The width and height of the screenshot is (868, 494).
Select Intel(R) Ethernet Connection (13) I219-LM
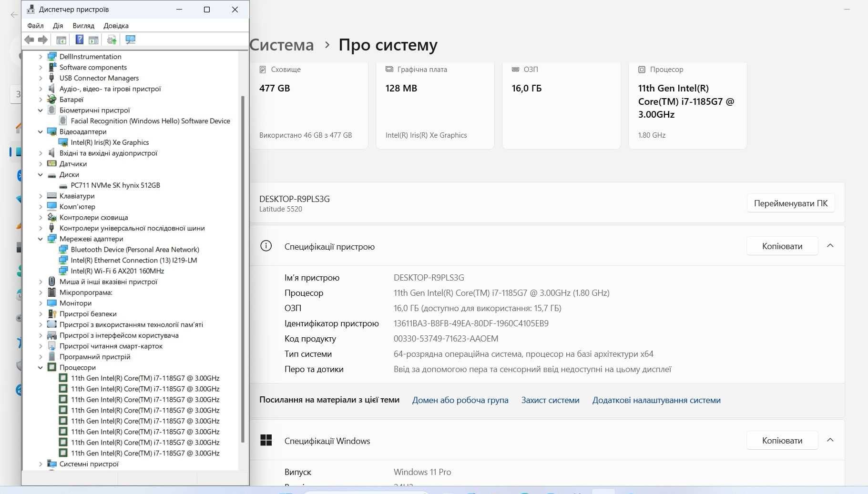[134, 261]
